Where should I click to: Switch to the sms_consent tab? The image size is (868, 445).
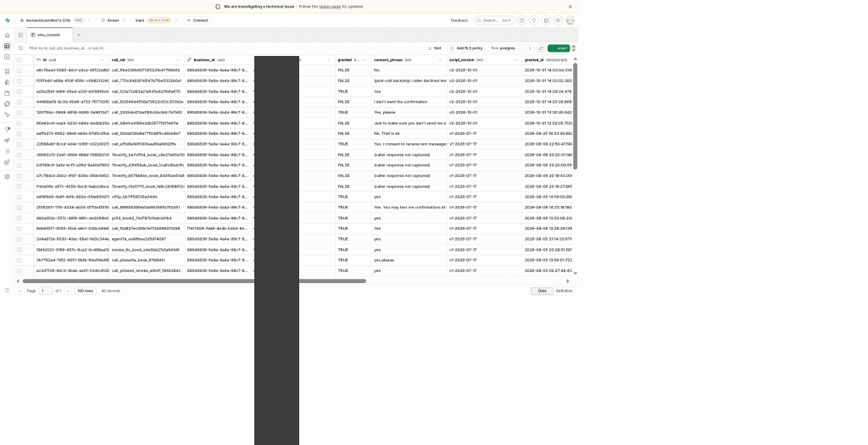pyautogui.click(x=50, y=35)
